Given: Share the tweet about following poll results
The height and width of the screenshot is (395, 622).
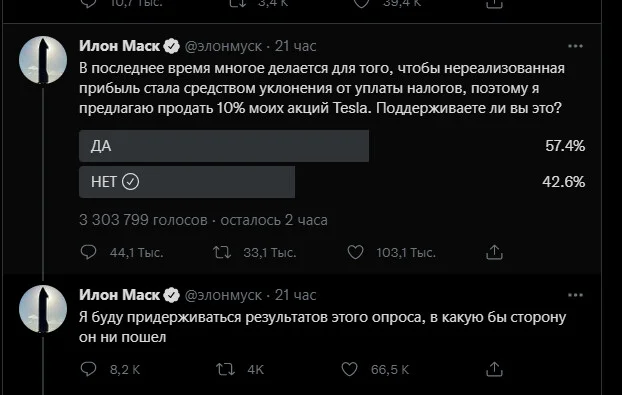Looking at the screenshot, I should click(x=494, y=369).
